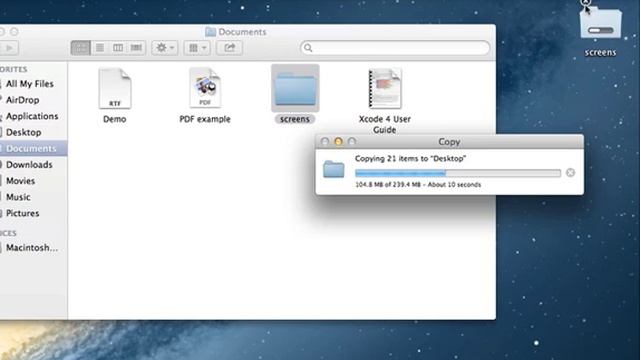
Task: Open Desktop in sidebar
Action: click(x=24, y=132)
